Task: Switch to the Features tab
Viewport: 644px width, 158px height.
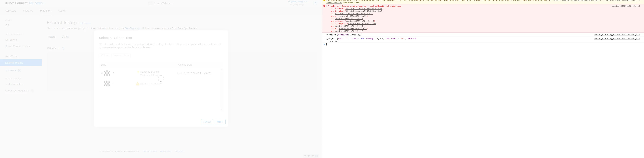Action: click(28, 11)
